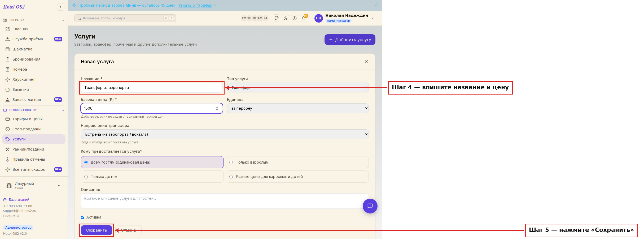Viewport: 644px width, 239px height.
Task: Click the Хаускипинг sparkle icon in sidebar
Action: tap(8, 79)
